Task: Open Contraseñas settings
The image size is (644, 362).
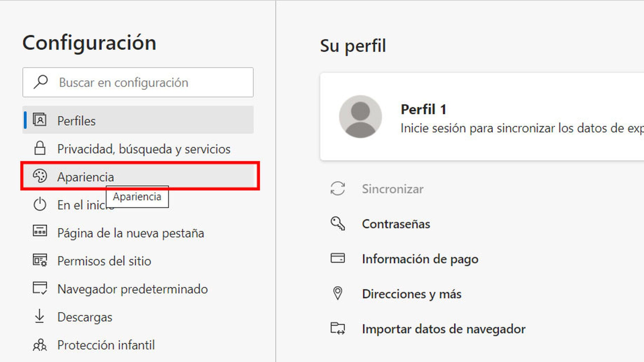Action: [396, 224]
